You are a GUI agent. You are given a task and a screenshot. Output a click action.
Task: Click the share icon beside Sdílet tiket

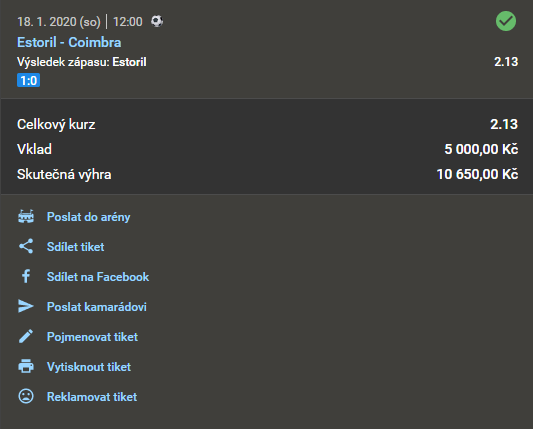coord(26,246)
